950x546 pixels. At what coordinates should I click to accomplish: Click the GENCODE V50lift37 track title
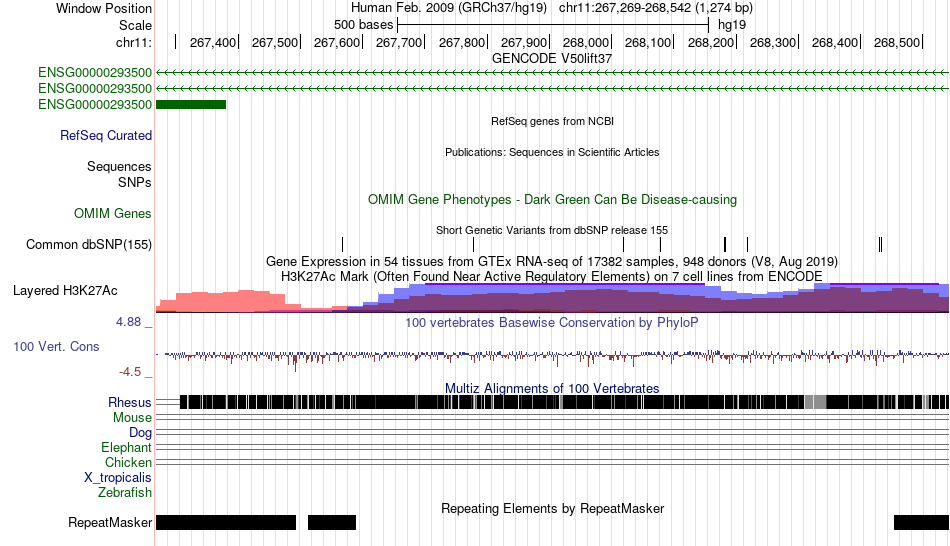point(552,58)
